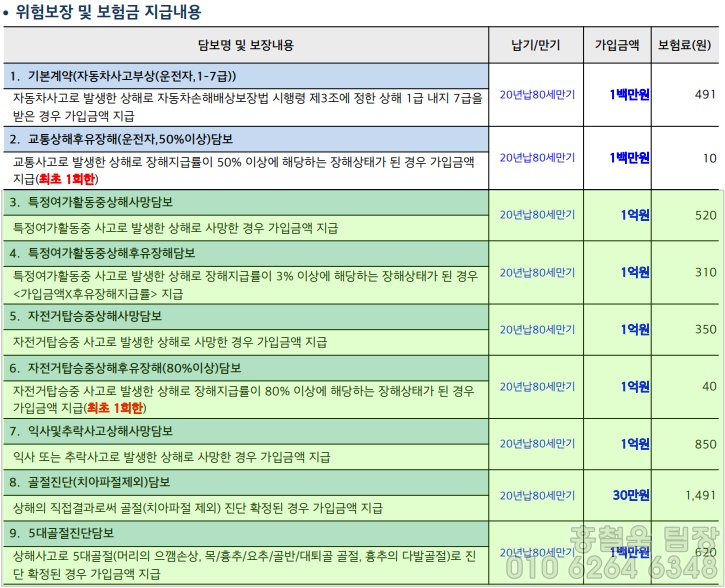
Task: Click the section title '위험보장 및 보험금 지급내용'
Action: click(108, 11)
